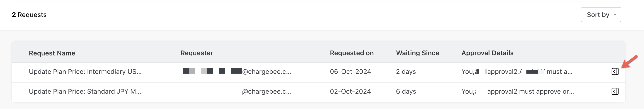The width and height of the screenshot is (644, 109).
Task: Open Update Plan Price: Standard JPY request
Action: pos(85,91)
